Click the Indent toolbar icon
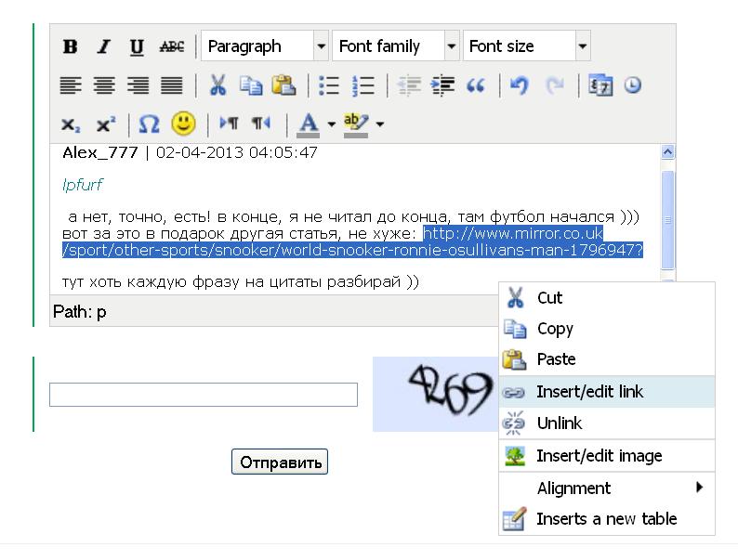 pyautogui.click(x=442, y=85)
